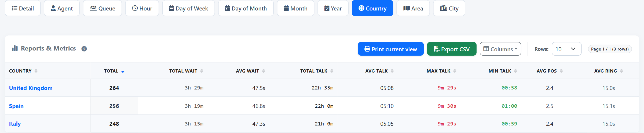Switch to the Year tab
This screenshot has width=644, height=133.
point(333,8)
